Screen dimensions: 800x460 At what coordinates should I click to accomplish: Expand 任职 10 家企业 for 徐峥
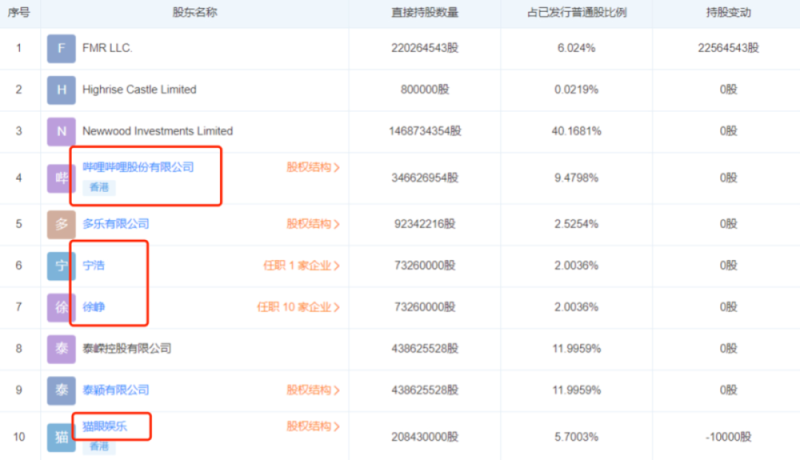coord(298,307)
